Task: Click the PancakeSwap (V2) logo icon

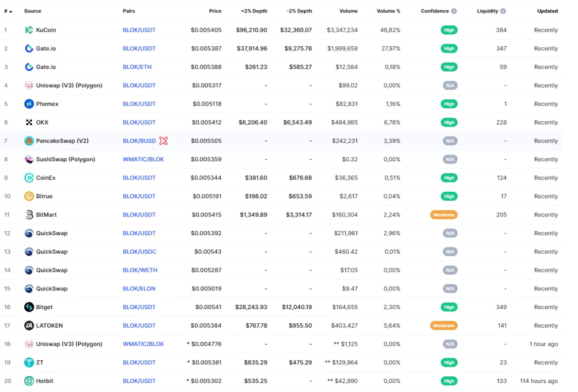Action: point(29,141)
